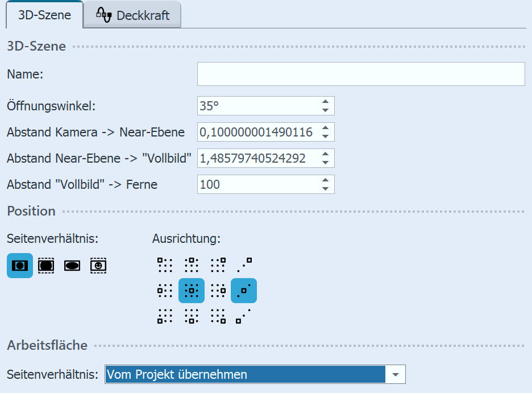Set Ausrichtung to top-left alignment
The image size is (532, 393).
[165, 264]
